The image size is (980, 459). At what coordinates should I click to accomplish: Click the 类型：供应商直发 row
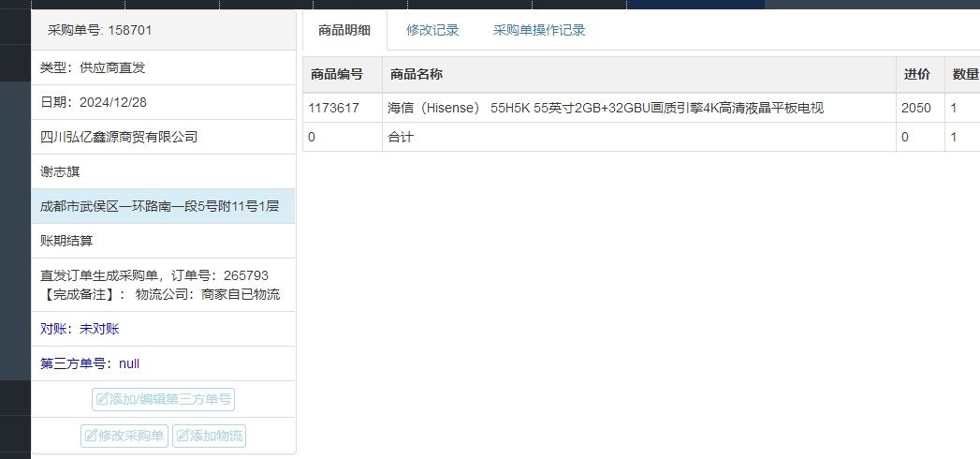pyautogui.click(x=163, y=67)
